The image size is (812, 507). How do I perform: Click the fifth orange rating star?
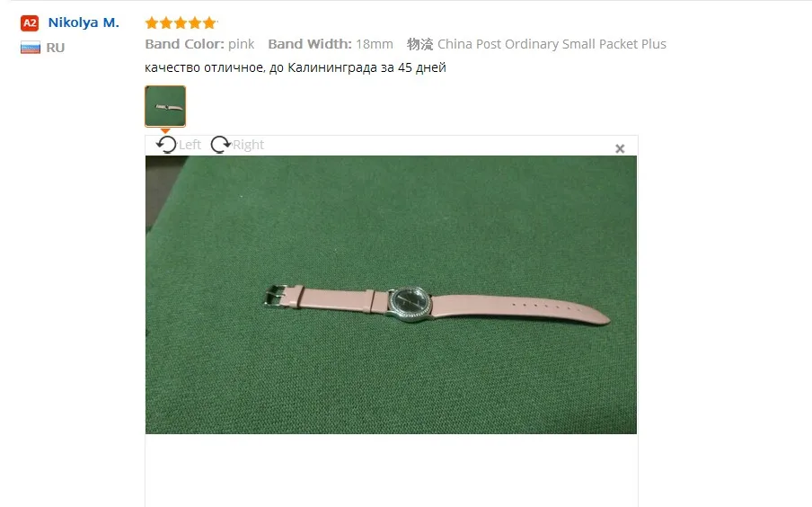pyautogui.click(x=209, y=22)
